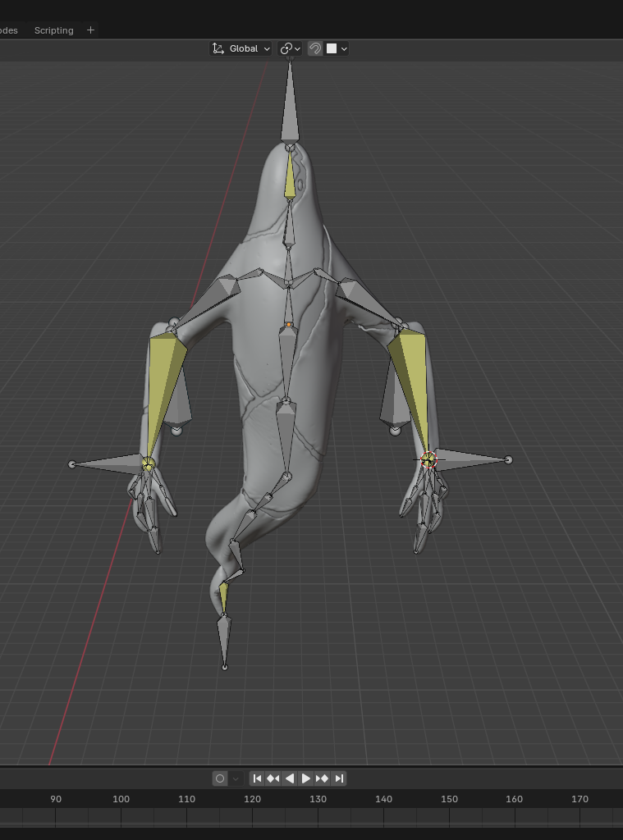Viewport: 623px width, 840px height.
Task: Toggle auto keying record circle
Action: [x=220, y=778]
